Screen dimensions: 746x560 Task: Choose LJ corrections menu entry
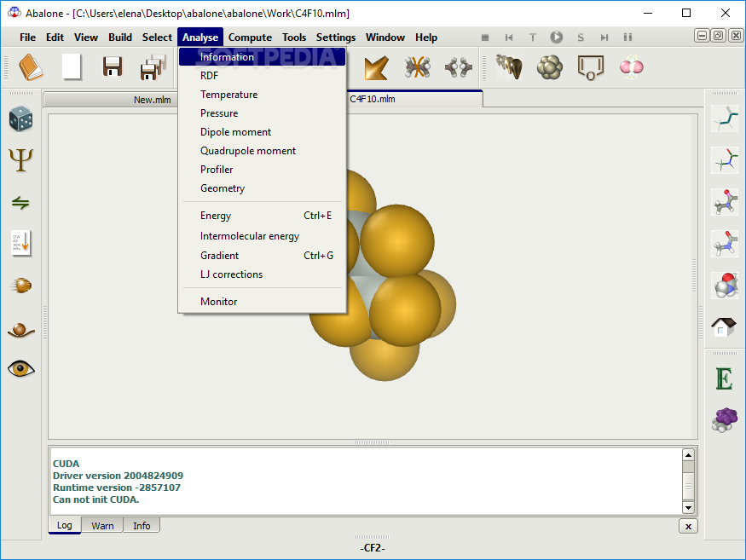click(x=262, y=274)
